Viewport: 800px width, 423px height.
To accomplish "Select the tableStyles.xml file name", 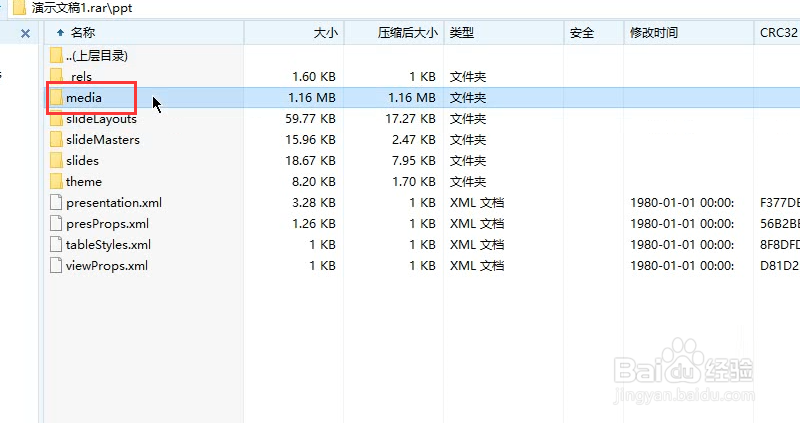I will click(x=108, y=245).
